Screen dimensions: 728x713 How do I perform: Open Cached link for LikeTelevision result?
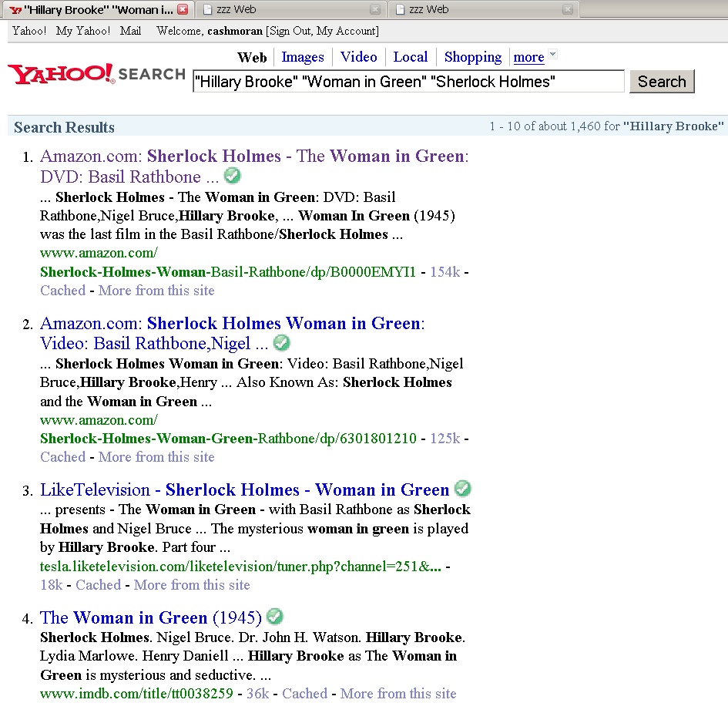[99, 585]
